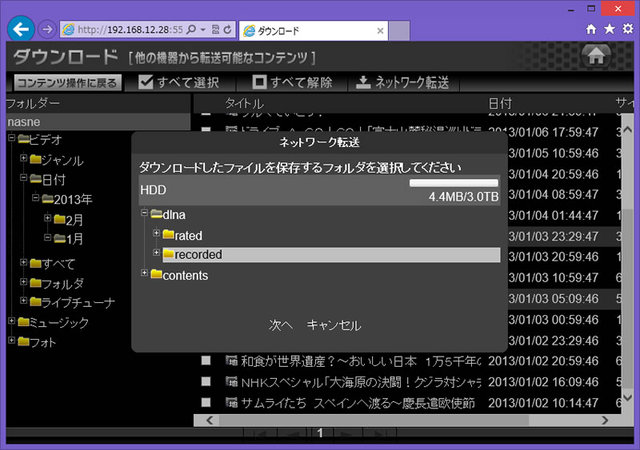This screenshot has height=450, width=640.
Task: Go back with the browser back arrow
Action: 20,28
